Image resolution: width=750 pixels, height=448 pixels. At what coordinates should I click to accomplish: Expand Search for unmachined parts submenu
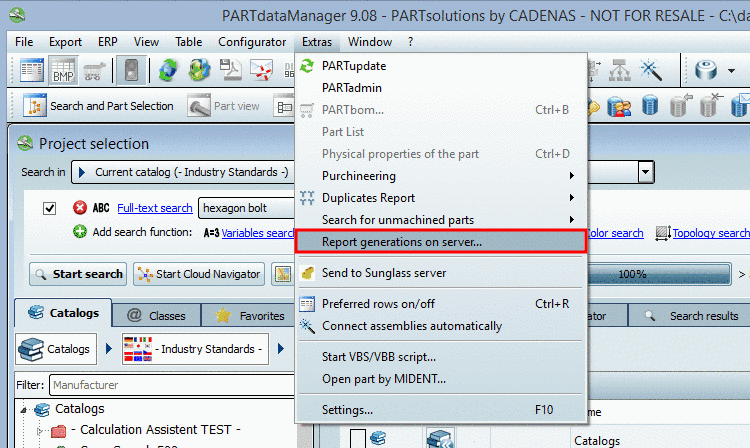click(441, 219)
